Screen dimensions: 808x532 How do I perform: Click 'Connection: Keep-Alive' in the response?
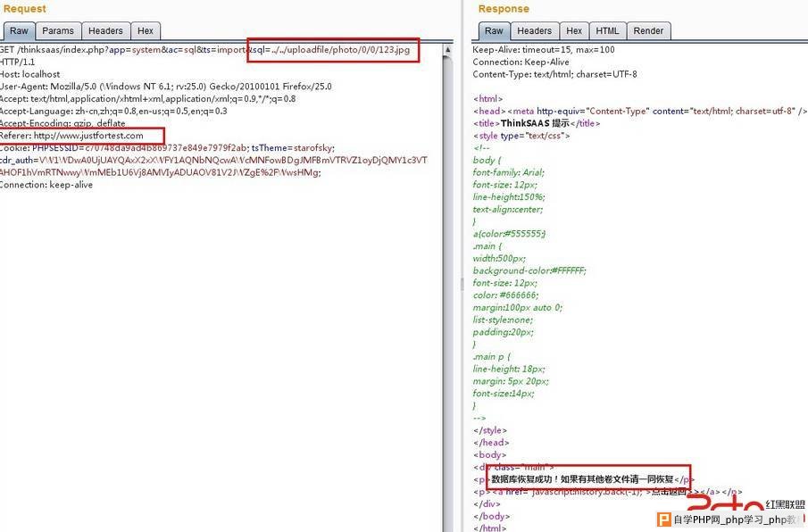[521, 62]
